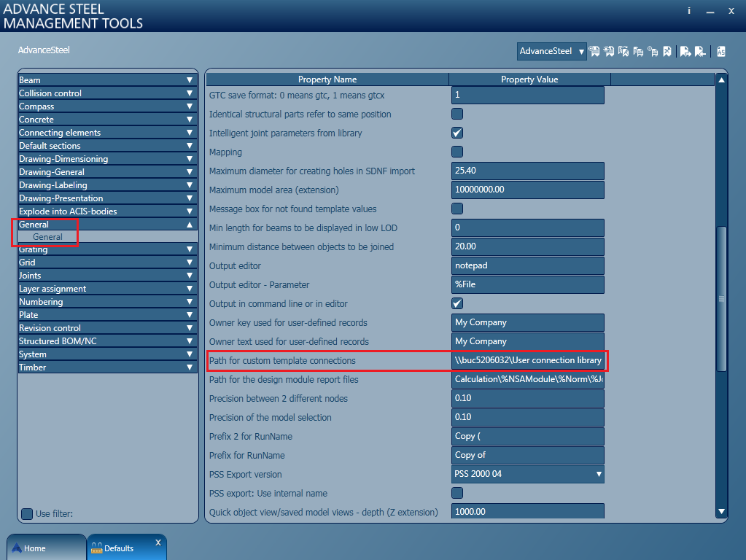Enable PSS export: Use internal name checkbox
746x560 pixels.
(x=457, y=493)
